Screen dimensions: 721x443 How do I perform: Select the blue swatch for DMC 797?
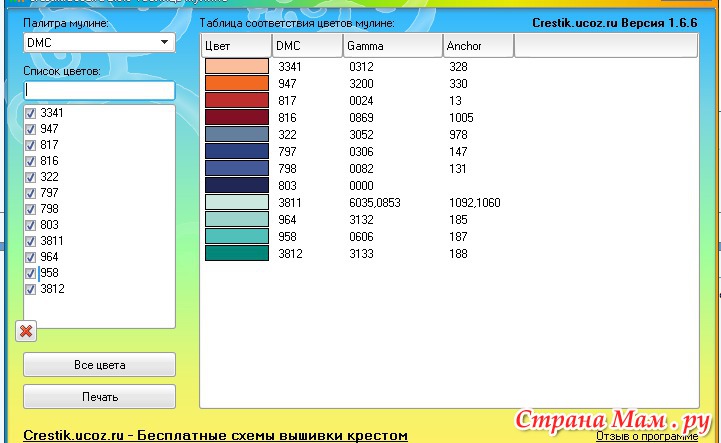pyautogui.click(x=237, y=151)
